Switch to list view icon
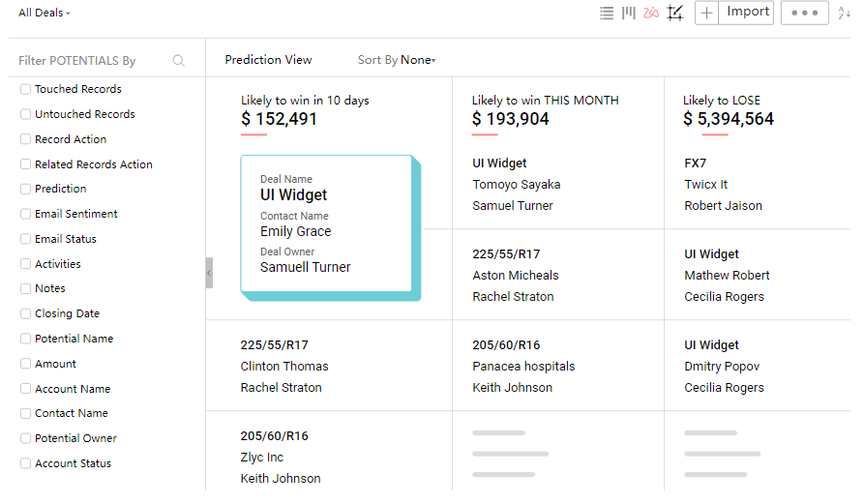This screenshot has height=504, width=864. (x=607, y=13)
